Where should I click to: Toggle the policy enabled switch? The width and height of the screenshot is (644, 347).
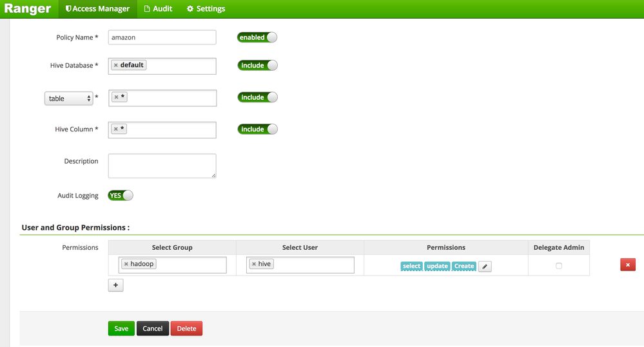[257, 37]
